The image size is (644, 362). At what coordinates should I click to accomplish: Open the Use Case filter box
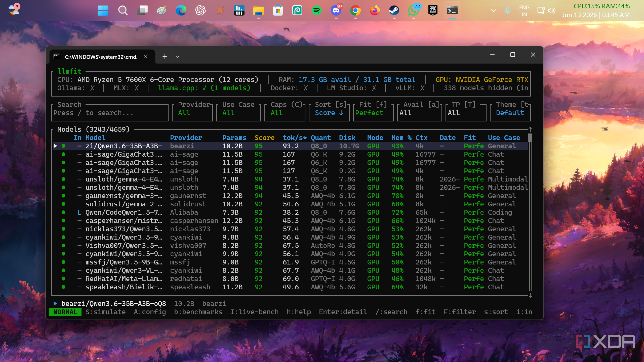tap(238, 113)
